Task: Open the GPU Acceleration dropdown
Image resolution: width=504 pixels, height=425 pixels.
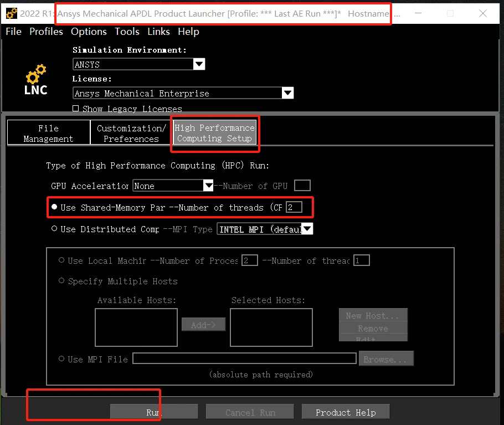Action: click(208, 186)
